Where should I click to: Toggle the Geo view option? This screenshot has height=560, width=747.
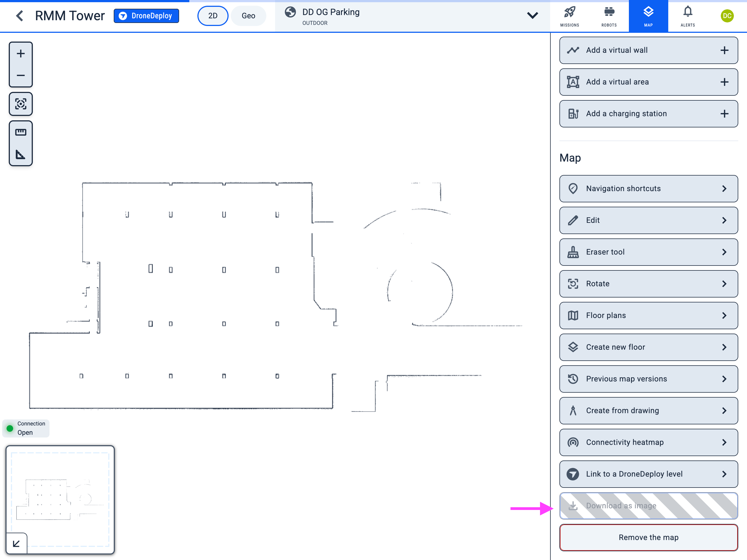249,16
